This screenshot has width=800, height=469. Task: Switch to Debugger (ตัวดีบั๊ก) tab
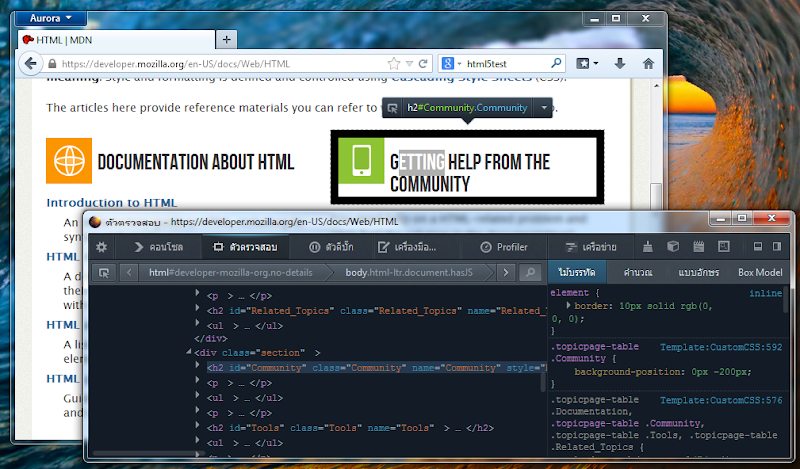coord(332,247)
